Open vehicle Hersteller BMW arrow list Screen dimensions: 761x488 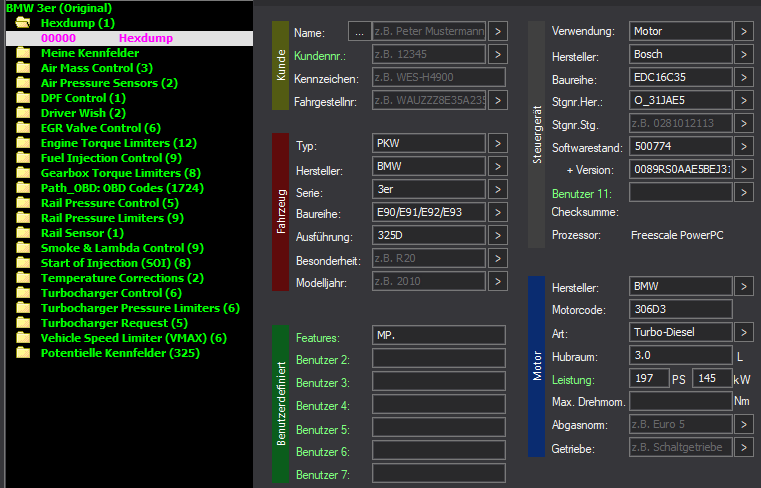click(x=497, y=166)
